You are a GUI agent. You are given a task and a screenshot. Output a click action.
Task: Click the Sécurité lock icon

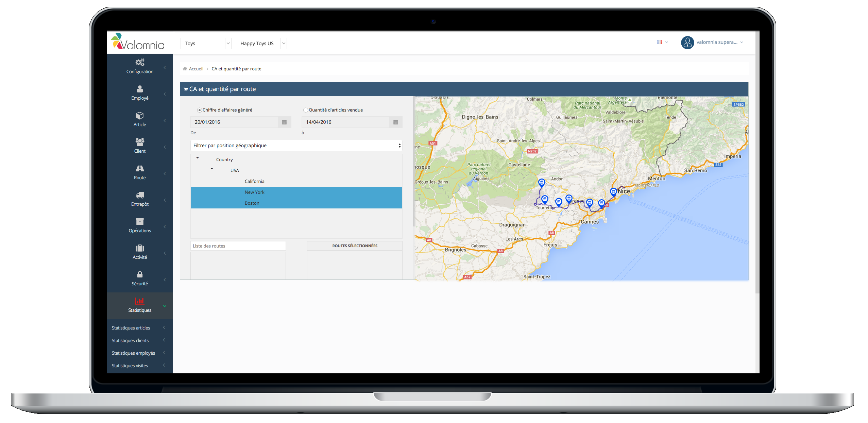140,274
